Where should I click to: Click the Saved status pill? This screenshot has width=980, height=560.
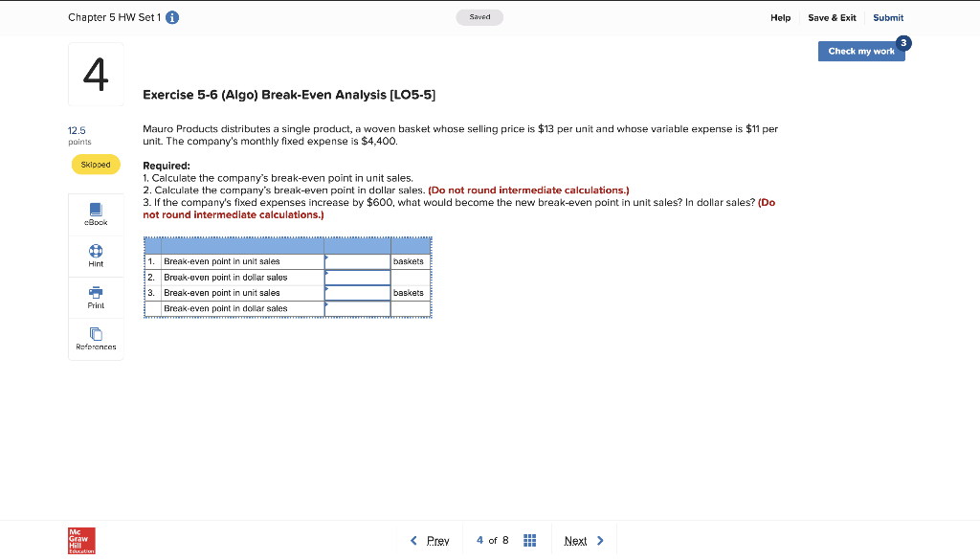pyautogui.click(x=479, y=16)
